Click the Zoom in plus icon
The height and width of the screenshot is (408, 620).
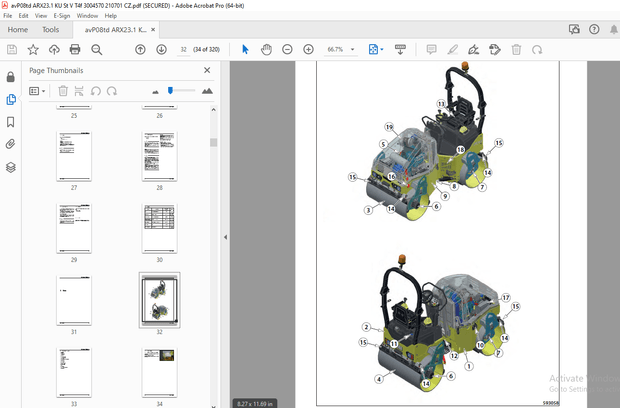[308, 49]
